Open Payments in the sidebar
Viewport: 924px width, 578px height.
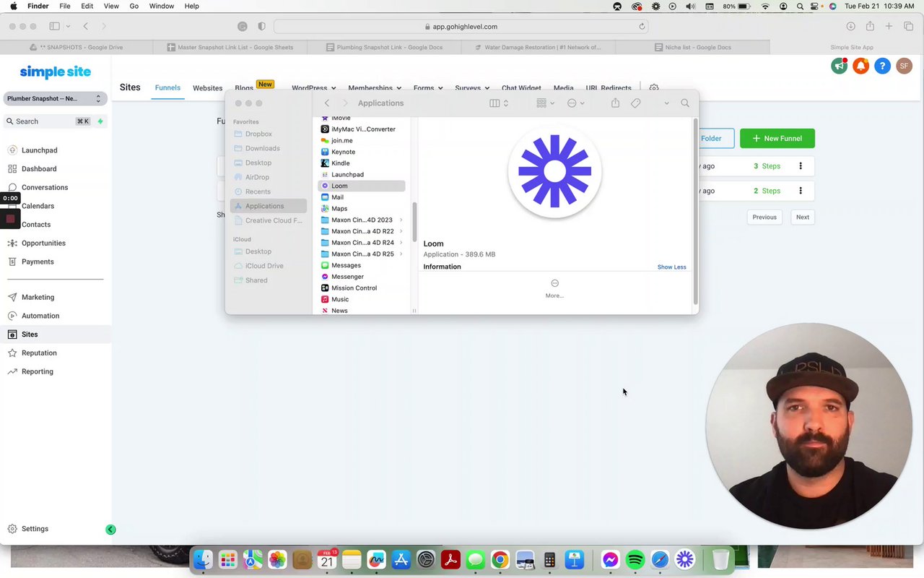click(38, 262)
